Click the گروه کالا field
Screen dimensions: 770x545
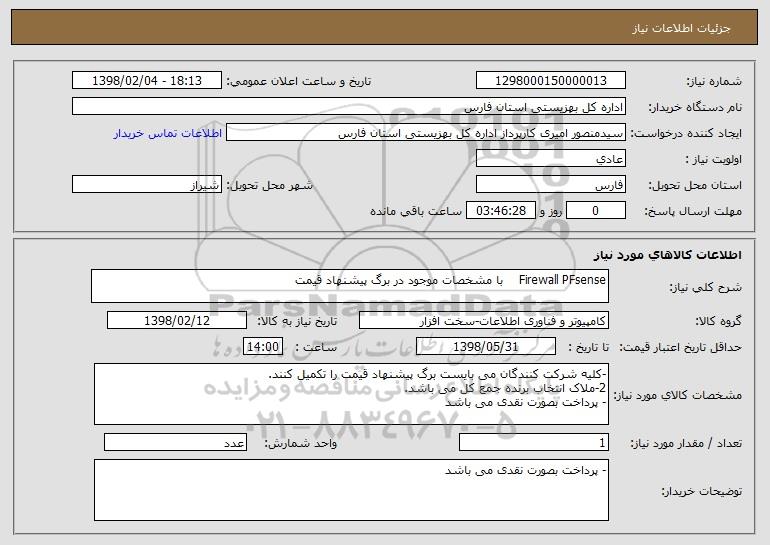(x=484, y=321)
